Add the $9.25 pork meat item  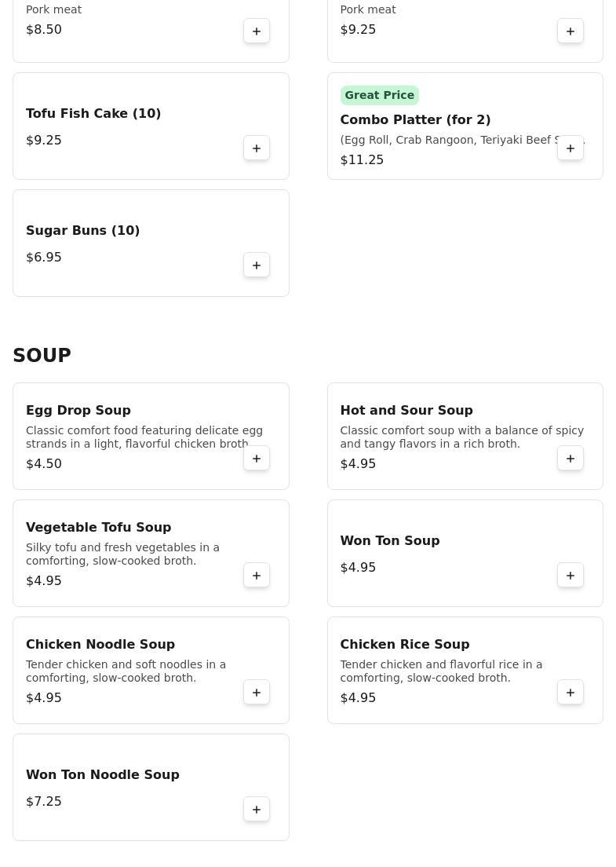click(x=570, y=31)
